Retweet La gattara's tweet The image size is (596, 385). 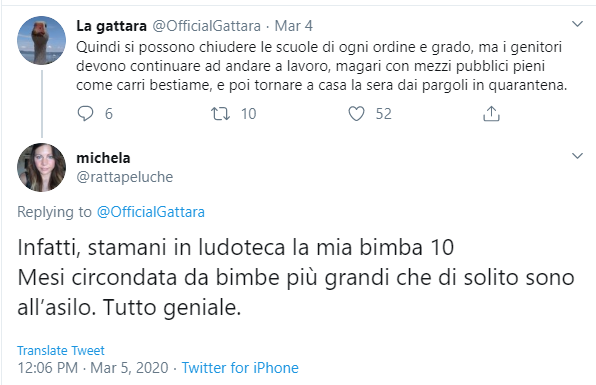(x=220, y=114)
